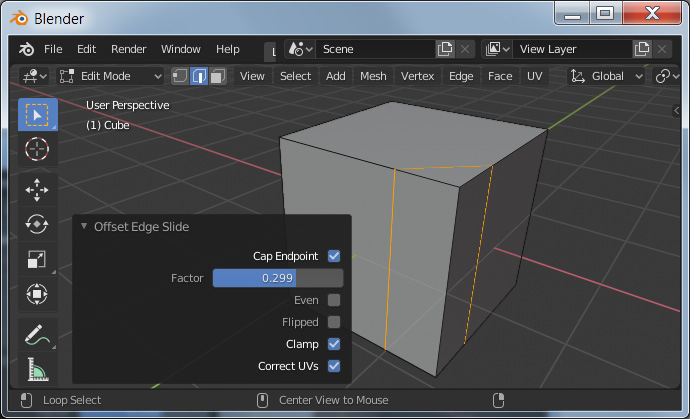Choose the Move tool

tap(37, 189)
